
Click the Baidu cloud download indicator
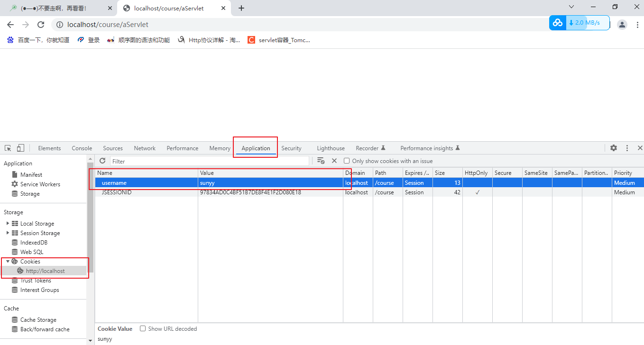[x=579, y=23]
